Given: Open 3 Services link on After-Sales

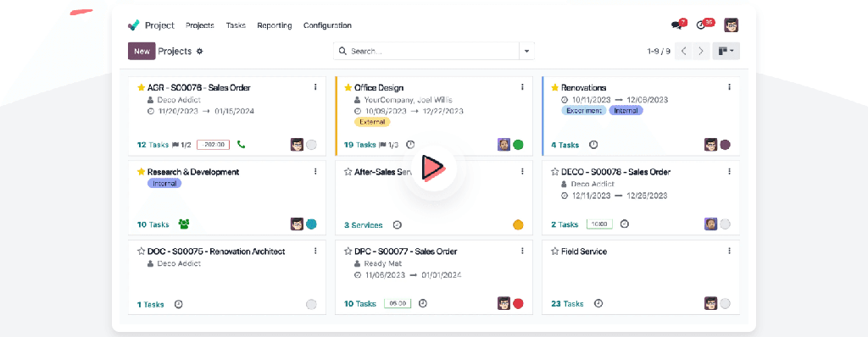Looking at the screenshot, I should [x=363, y=225].
